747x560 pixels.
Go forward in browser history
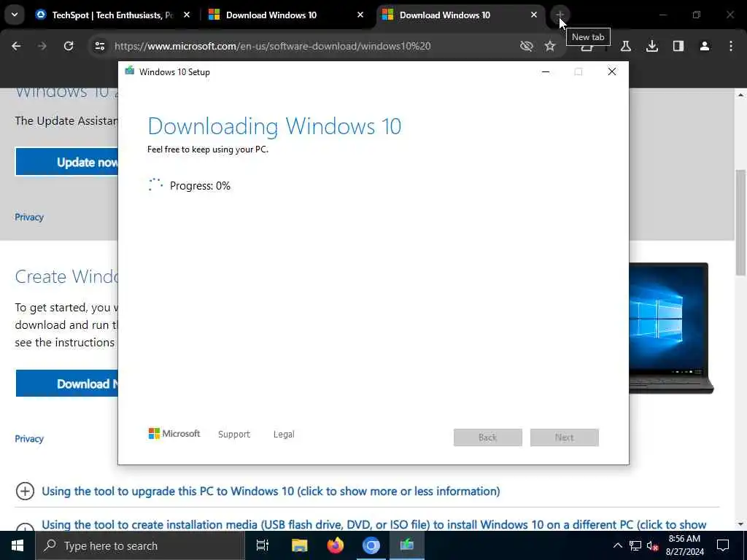point(42,46)
